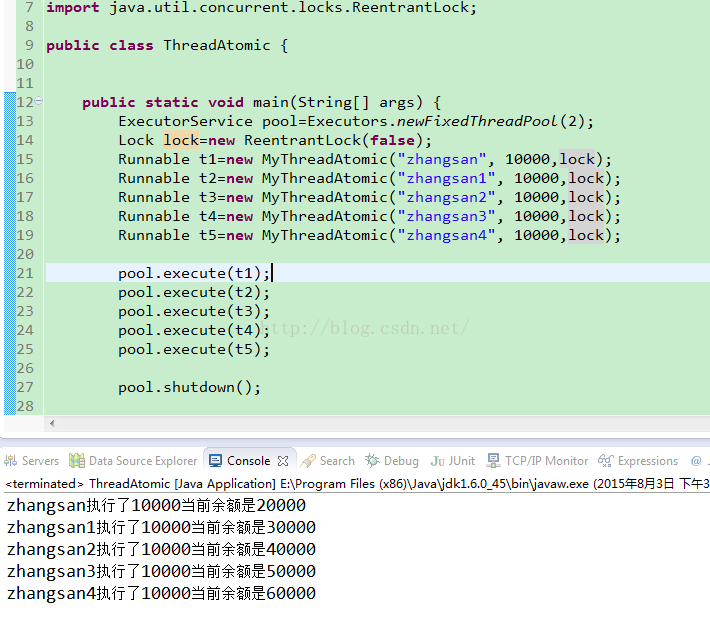The width and height of the screenshot is (710, 635).
Task: Open the Servers view tab
Action: (32, 461)
